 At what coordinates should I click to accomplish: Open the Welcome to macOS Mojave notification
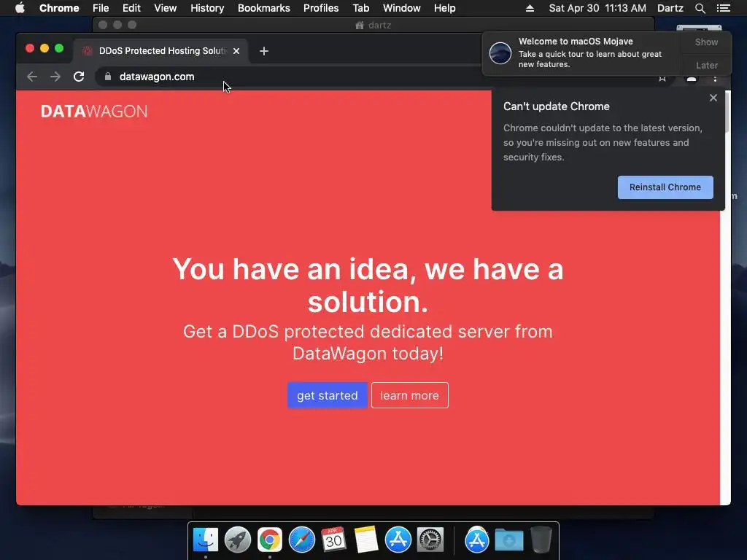(x=581, y=52)
